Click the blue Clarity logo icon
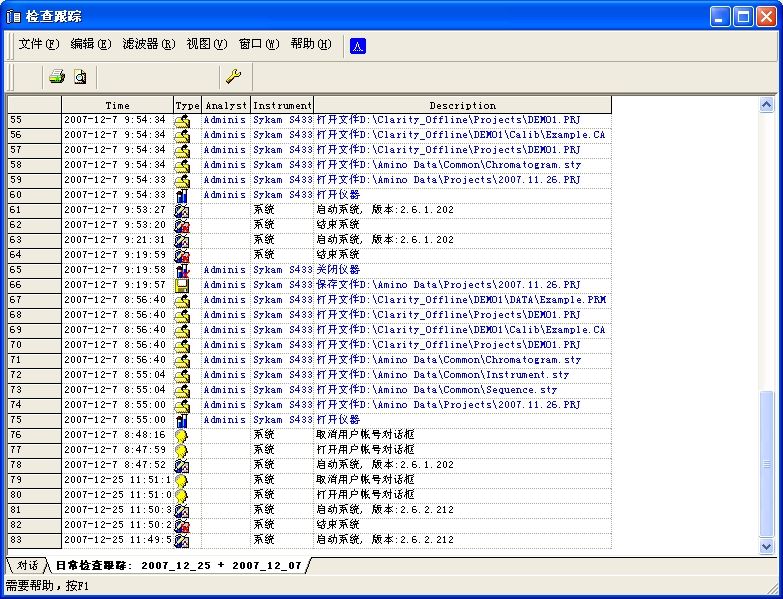The height and width of the screenshot is (599, 783). pos(358,45)
